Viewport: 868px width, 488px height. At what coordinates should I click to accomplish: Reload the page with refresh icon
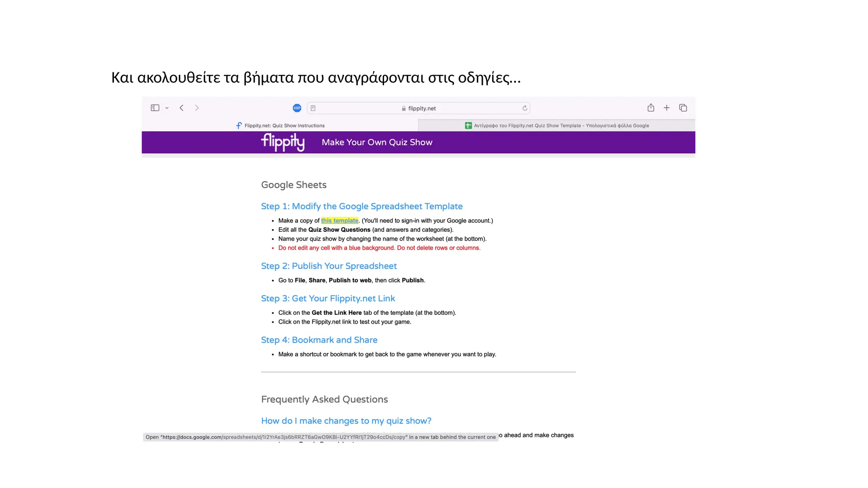pos(525,108)
